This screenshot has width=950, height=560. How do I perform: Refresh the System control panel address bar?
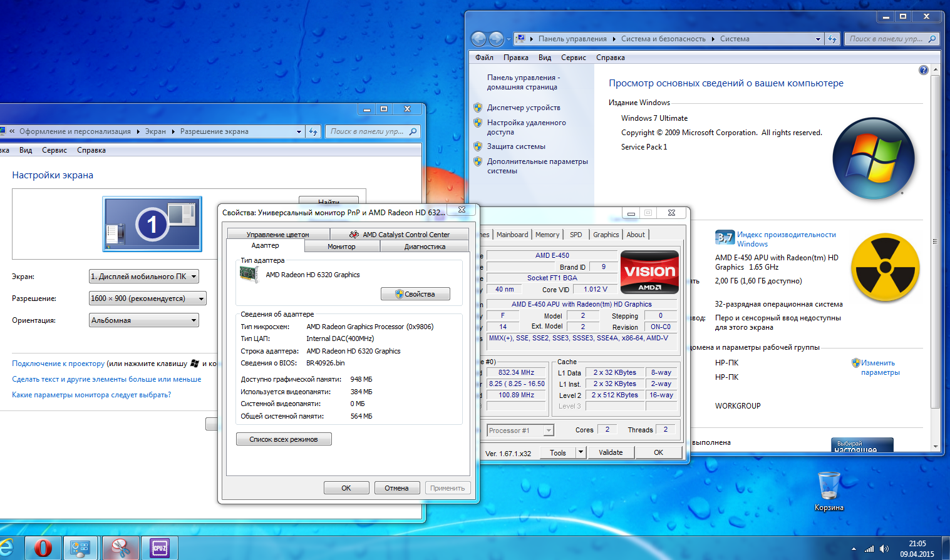point(832,39)
